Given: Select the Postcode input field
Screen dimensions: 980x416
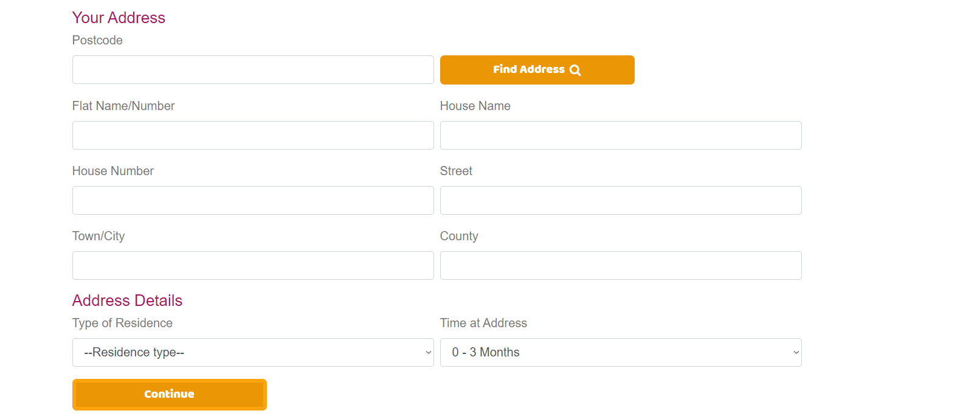Looking at the screenshot, I should pyautogui.click(x=253, y=69).
